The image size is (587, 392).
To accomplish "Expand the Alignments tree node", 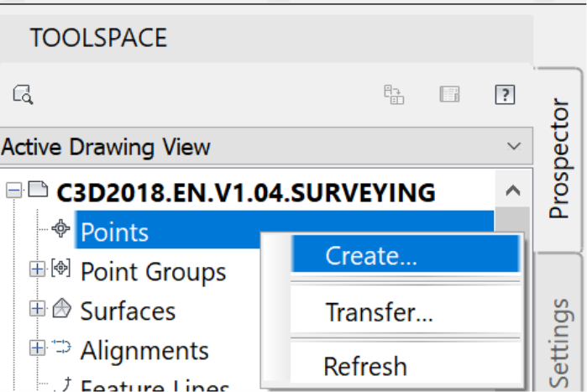I will (36, 348).
